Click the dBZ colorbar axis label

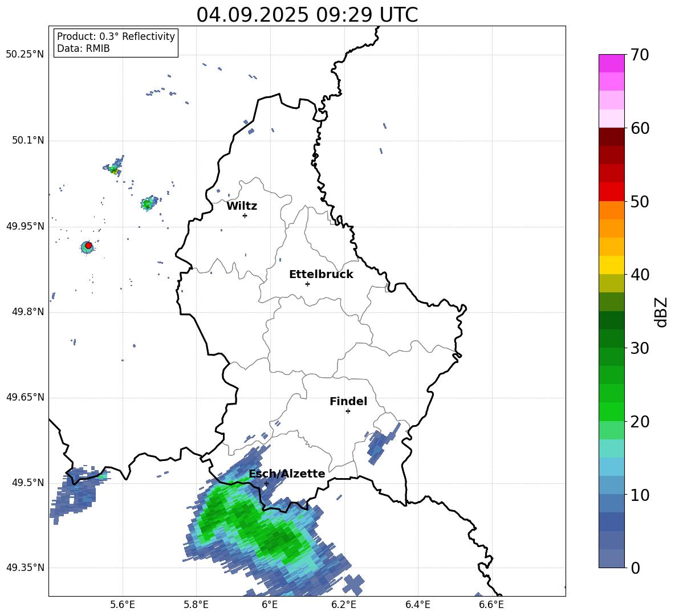[662, 312]
